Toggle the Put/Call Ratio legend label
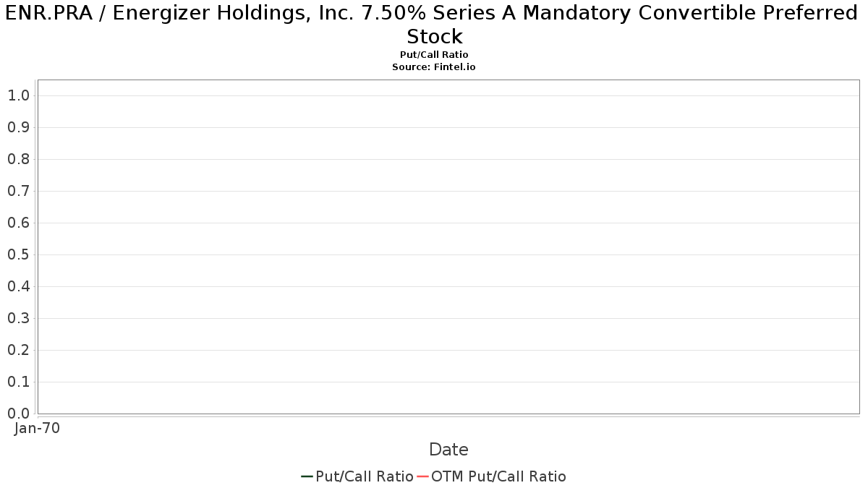Viewport: 868px width, 488px height. 365,476
